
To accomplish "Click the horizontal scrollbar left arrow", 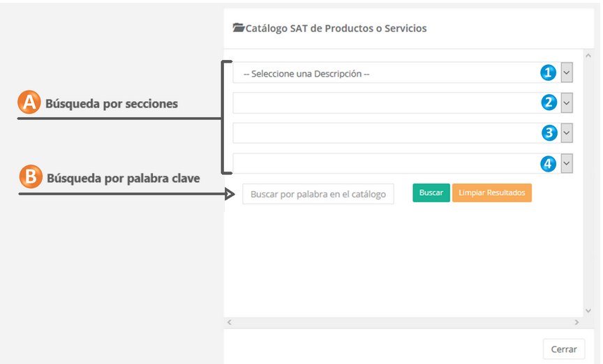I will pyautogui.click(x=230, y=323).
